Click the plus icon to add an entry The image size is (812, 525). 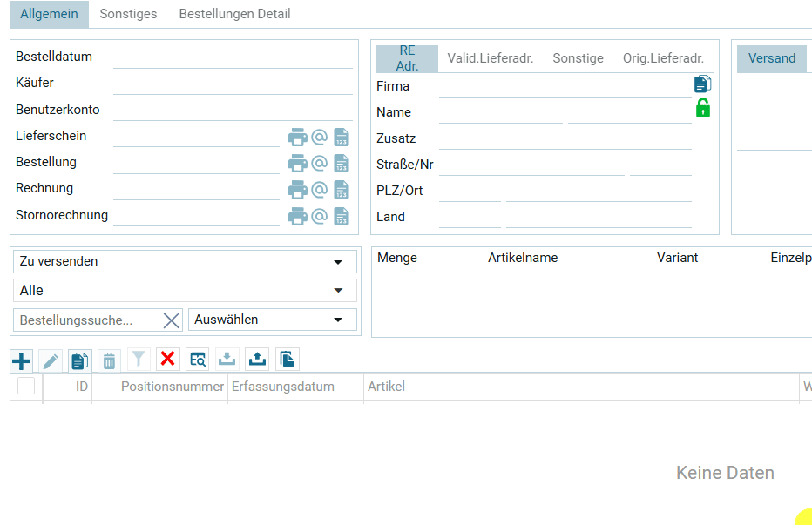(x=22, y=360)
